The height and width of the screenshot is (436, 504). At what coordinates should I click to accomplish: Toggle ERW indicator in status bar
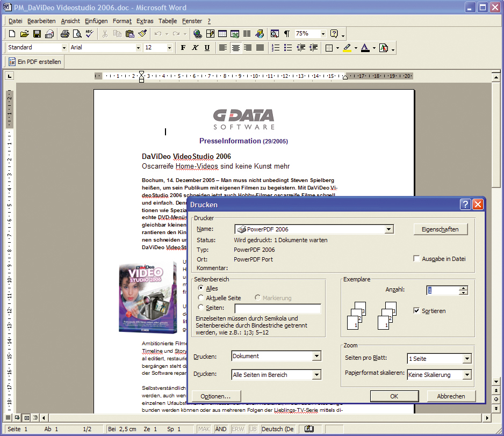click(x=237, y=429)
